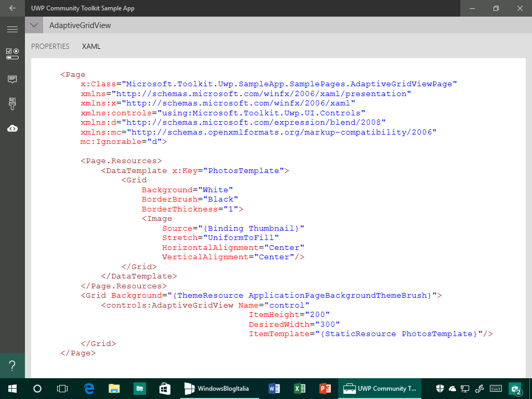532x399 pixels.
Task: Launch PowerPoint from the taskbar
Action: click(x=325, y=389)
